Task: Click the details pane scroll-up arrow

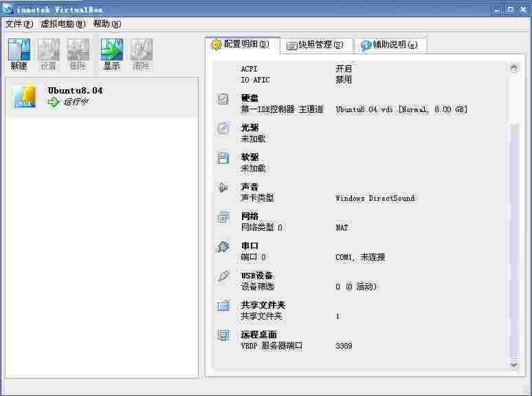Action: coord(514,68)
